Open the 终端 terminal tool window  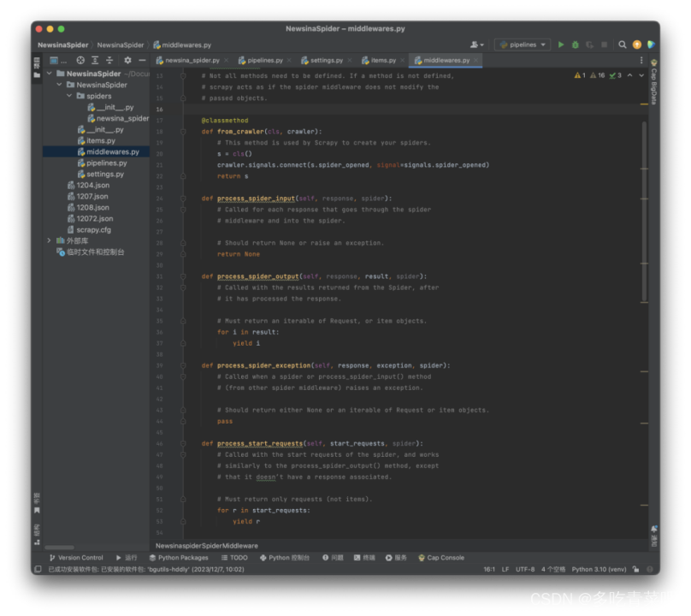click(x=364, y=558)
